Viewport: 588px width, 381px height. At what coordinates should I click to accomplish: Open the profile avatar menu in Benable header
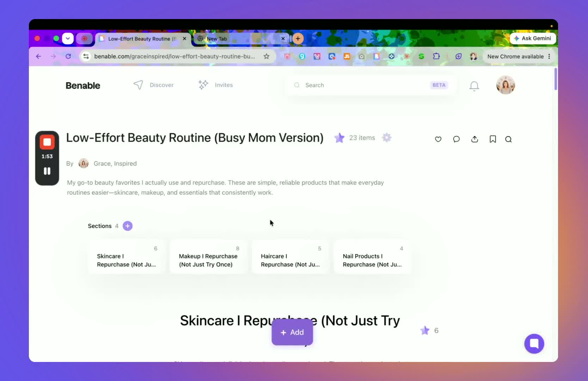click(x=506, y=85)
